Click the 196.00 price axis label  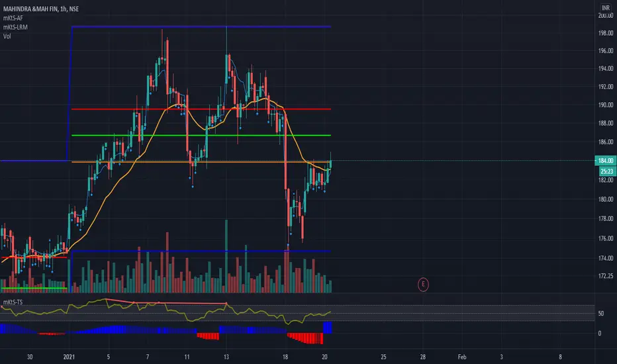tap(606, 51)
